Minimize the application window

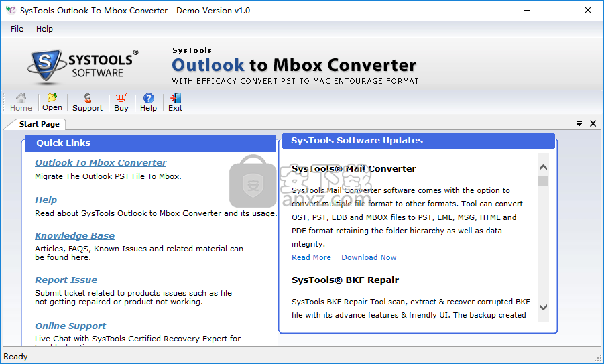pos(526,11)
